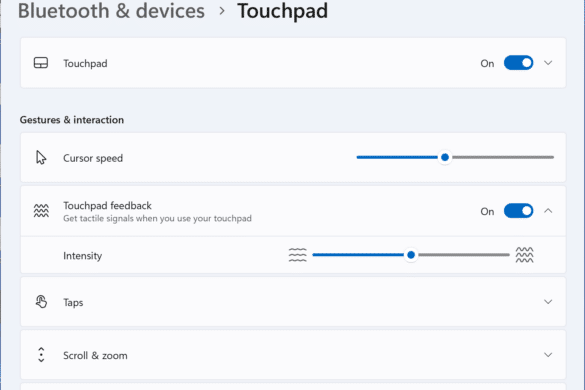The height and width of the screenshot is (390, 585).
Task: Click the touchpad device icon
Action: coord(41,63)
